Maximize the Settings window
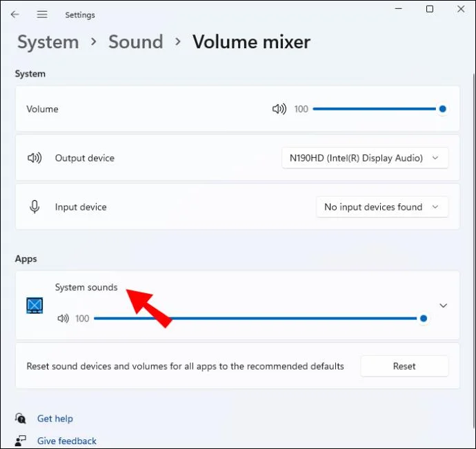Viewport: 476px width, 449px height. 430,9
